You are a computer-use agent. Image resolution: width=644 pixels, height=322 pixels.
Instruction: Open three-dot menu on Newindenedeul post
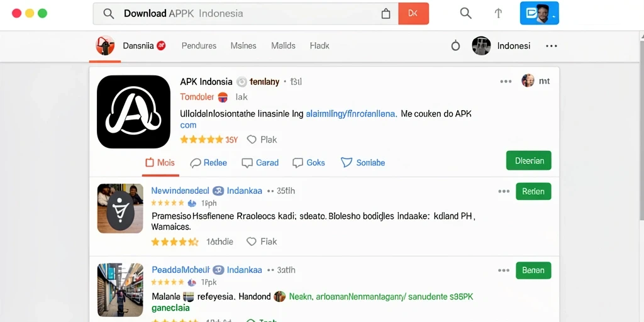(x=504, y=191)
